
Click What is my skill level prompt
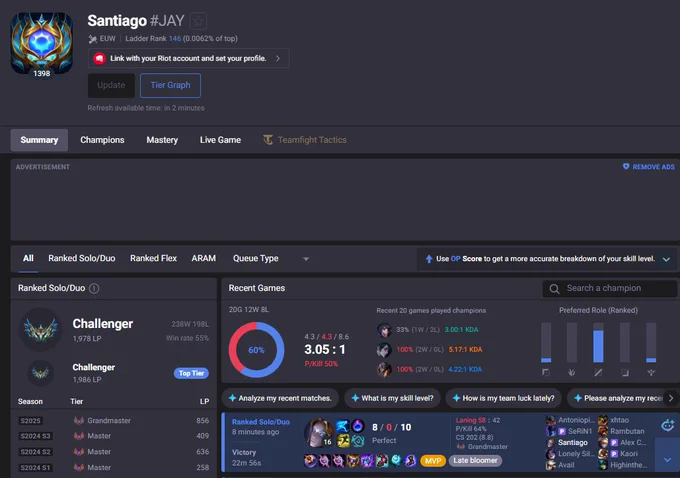[392, 398]
